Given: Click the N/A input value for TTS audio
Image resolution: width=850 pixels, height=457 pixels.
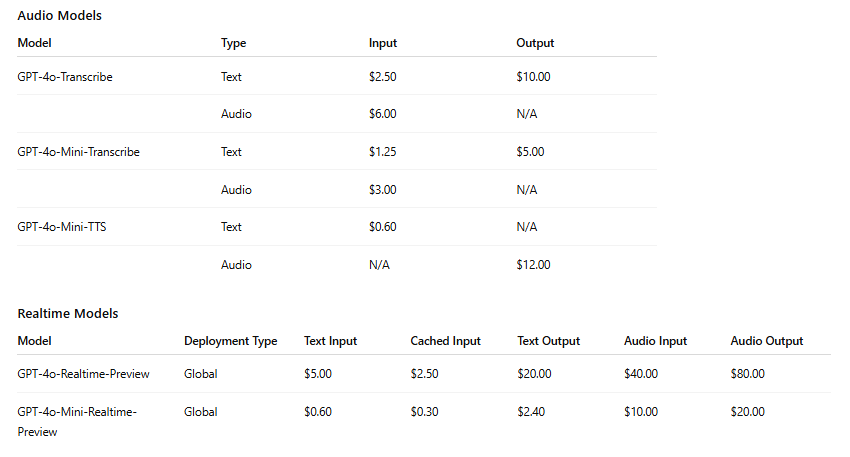Looking at the screenshot, I should tap(379, 265).
